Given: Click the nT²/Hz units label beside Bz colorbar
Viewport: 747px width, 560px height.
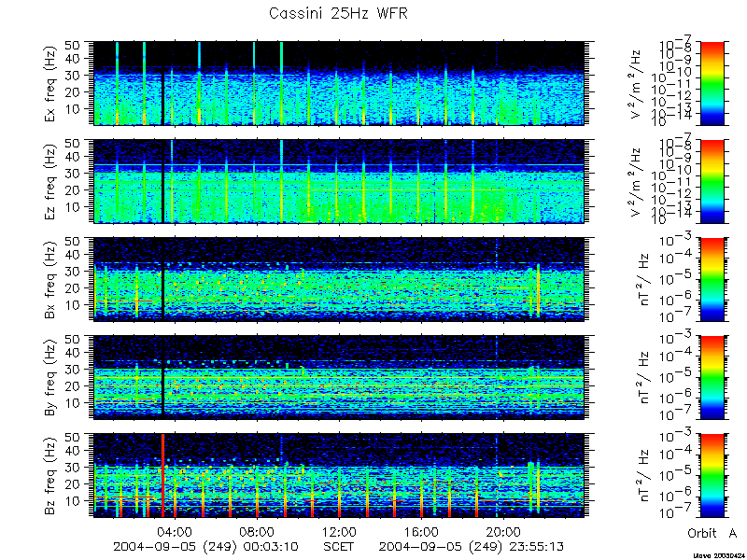Looking at the screenshot, I should click(643, 475).
